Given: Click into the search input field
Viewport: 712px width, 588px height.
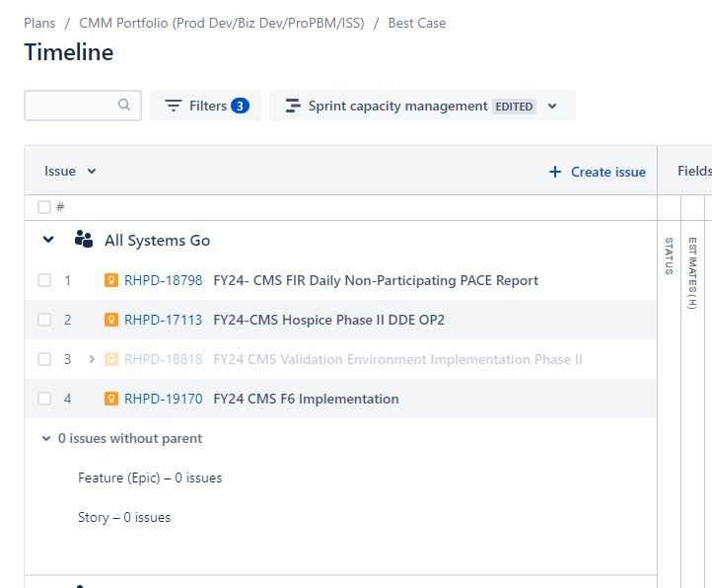Looking at the screenshot, I should tap(83, 106).
